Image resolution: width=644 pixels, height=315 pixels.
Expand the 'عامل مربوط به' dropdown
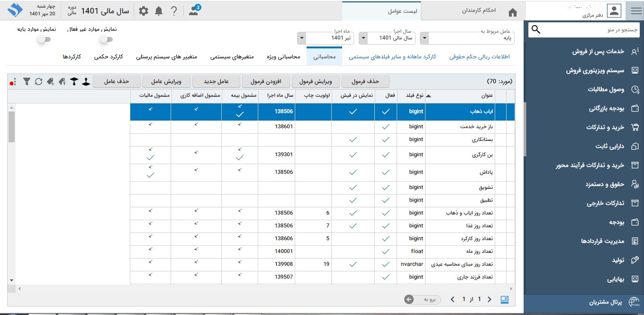425,37
